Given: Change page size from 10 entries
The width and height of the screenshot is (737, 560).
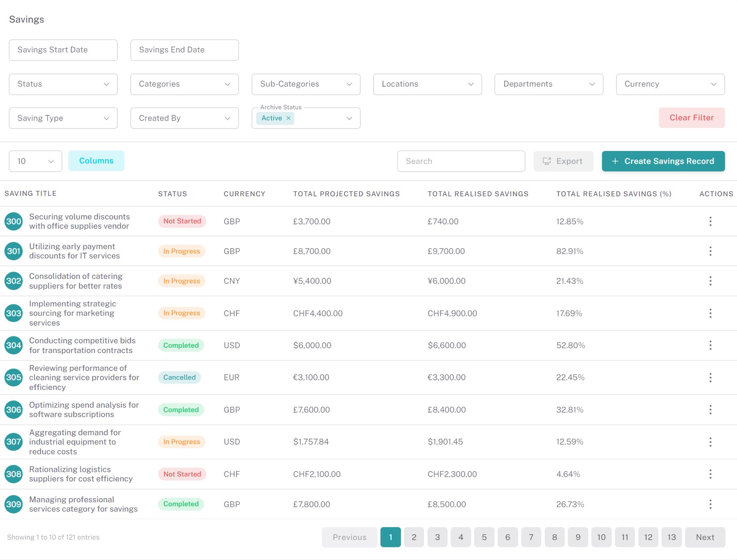Looking at the screenshot, I should (x=35, y=161).
